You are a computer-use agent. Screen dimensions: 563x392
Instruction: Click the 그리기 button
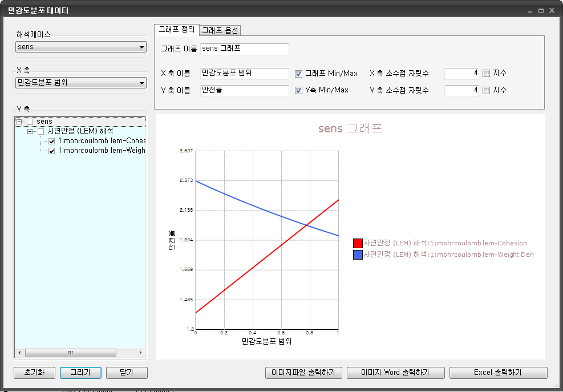[80, 373]
